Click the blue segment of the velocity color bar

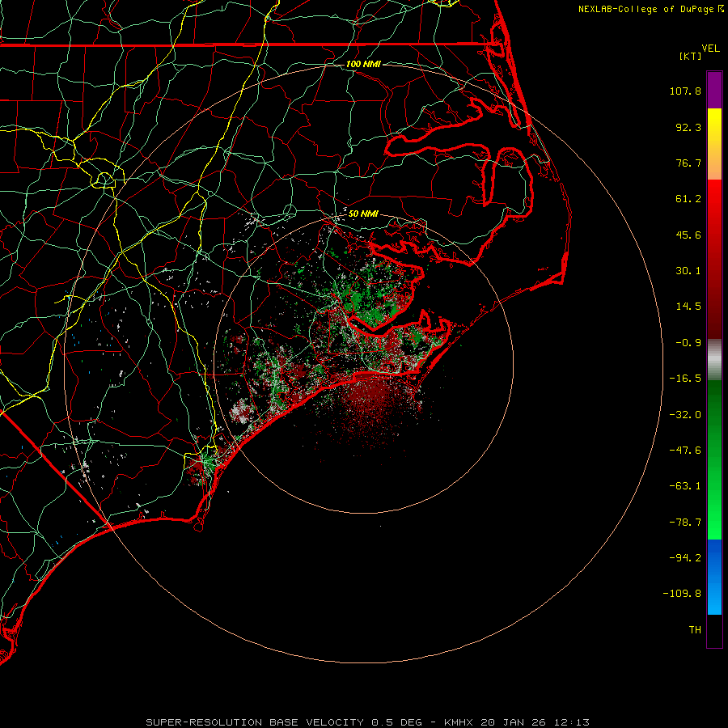click(714, 577)
